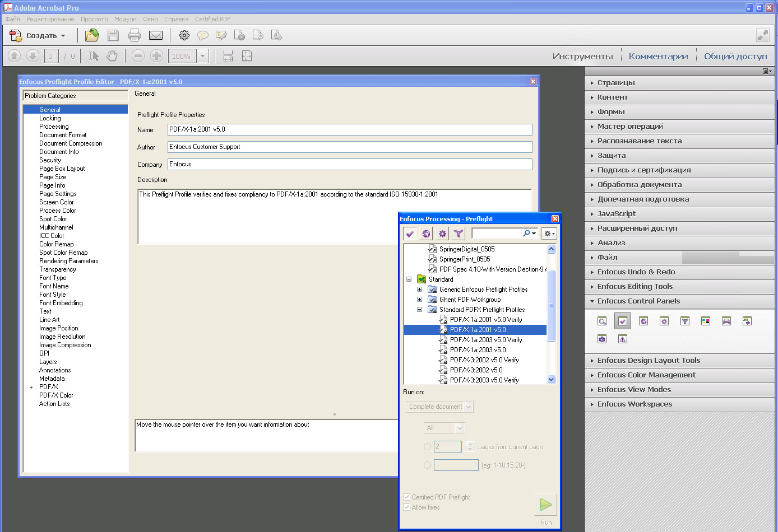Select the page range radio button
Image resolution: width=778 pixels, height=532 pixels.
click(x=428, y=465)
